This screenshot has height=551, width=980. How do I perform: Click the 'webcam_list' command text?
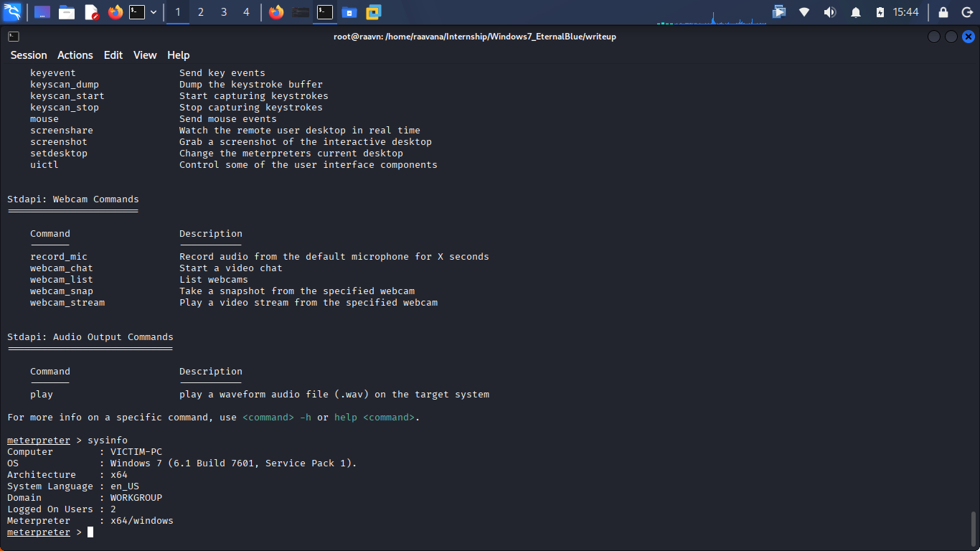click(62, 280)
